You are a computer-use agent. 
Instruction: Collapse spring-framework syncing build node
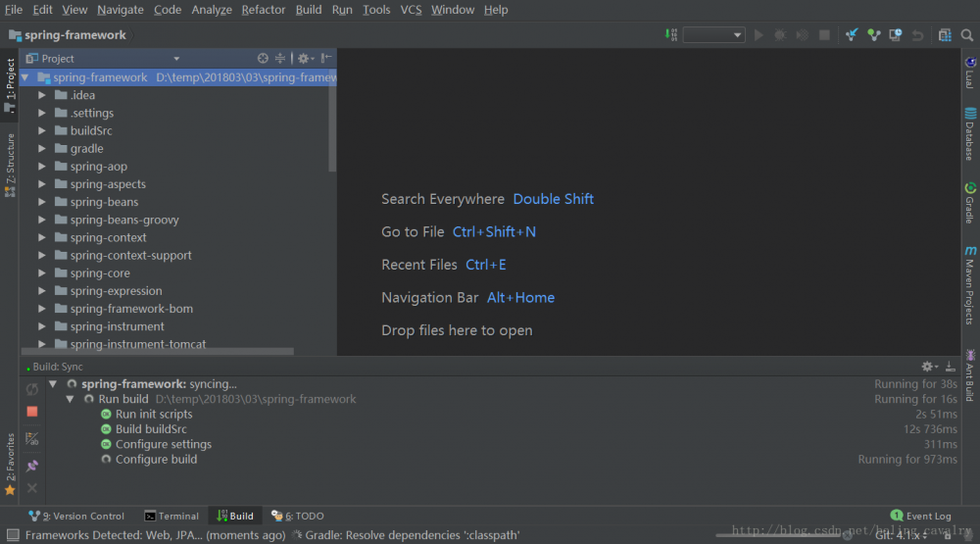(x=53, y=384)
